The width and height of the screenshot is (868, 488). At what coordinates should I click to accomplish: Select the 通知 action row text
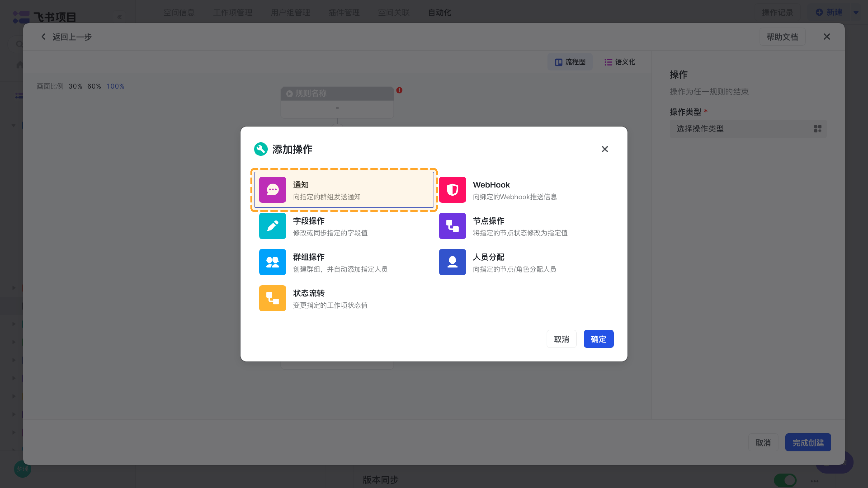pos(301,185)
